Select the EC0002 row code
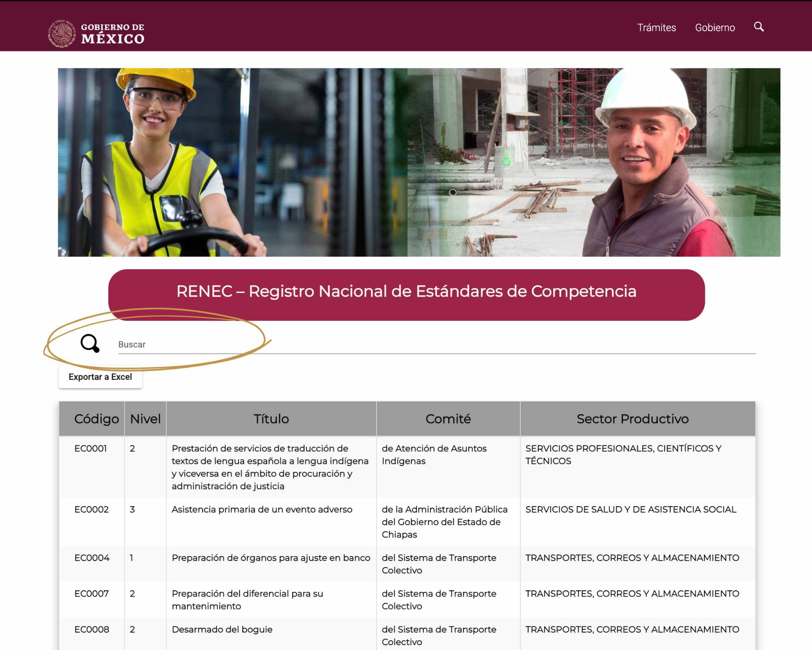Image resolution: width=812 pixels, height=650 pixels. pyautogui.click(x=91, y=509)
